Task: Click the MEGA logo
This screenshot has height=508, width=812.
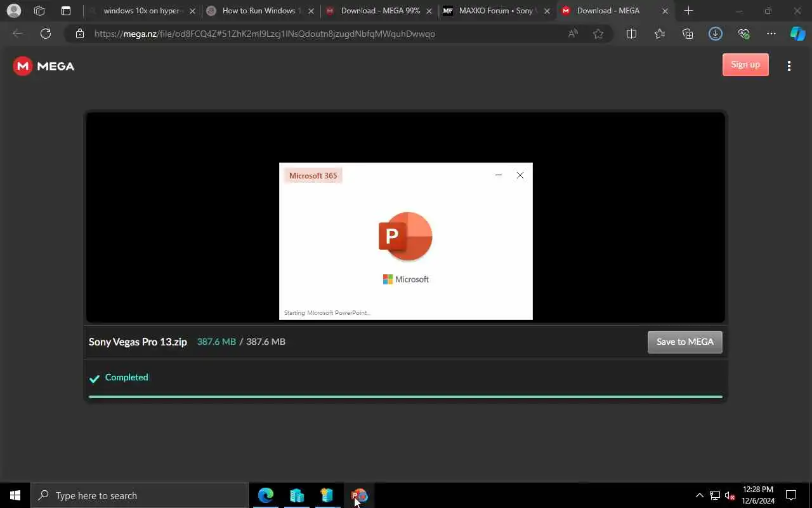Action: (x=44, y=66)
